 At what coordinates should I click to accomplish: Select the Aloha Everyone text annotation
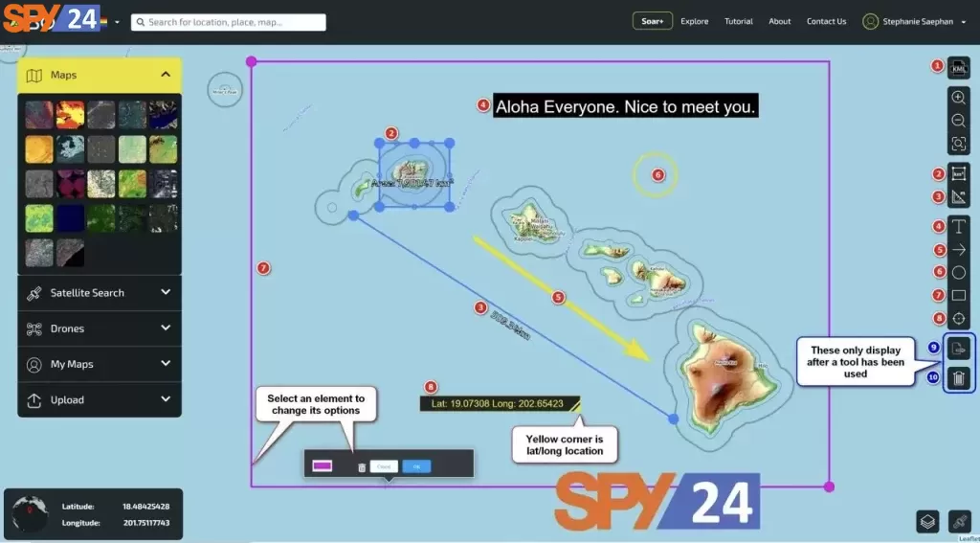[626, 106]
